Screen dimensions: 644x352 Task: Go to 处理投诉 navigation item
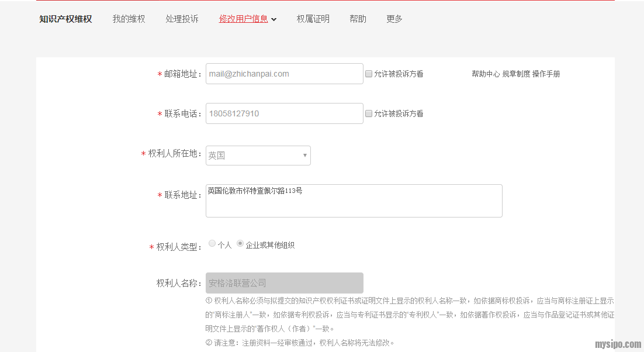[182, 19]
